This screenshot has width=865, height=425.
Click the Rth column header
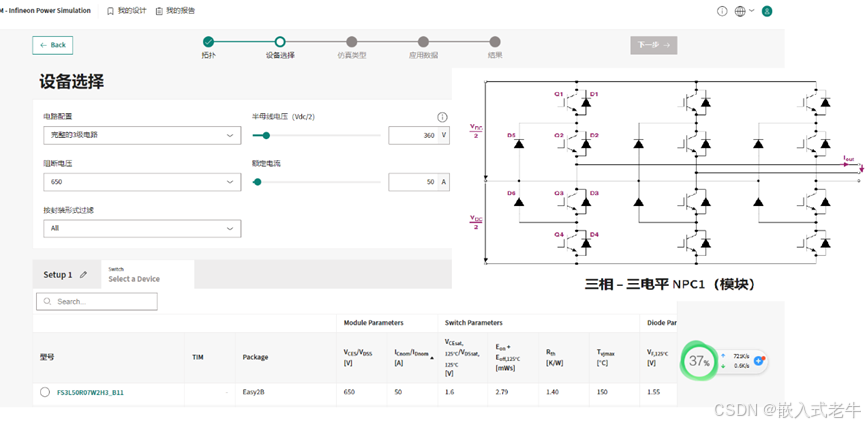click(556, 357)
